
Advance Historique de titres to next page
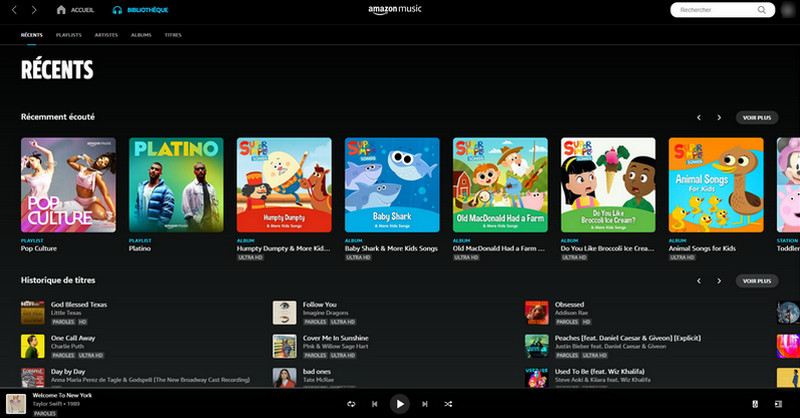click(x=719, y=281)
